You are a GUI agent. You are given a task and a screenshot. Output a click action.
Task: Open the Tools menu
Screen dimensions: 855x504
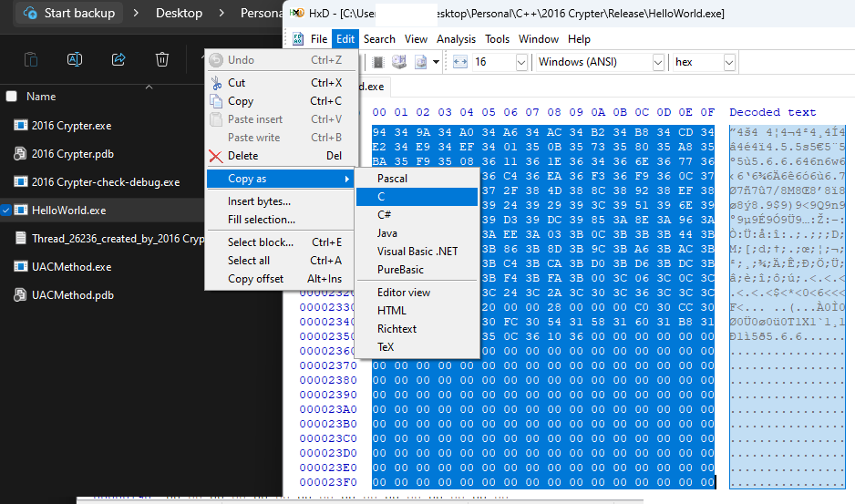coord(497,38)
